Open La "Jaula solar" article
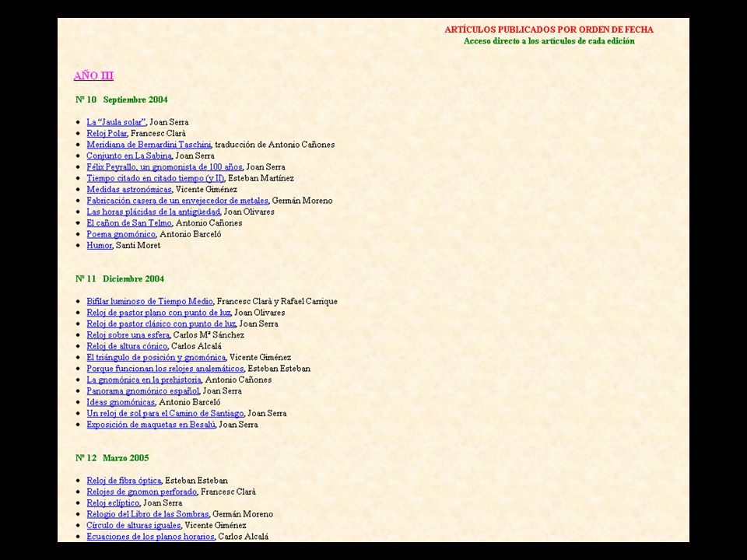747x560 pixels. point(116,122)
